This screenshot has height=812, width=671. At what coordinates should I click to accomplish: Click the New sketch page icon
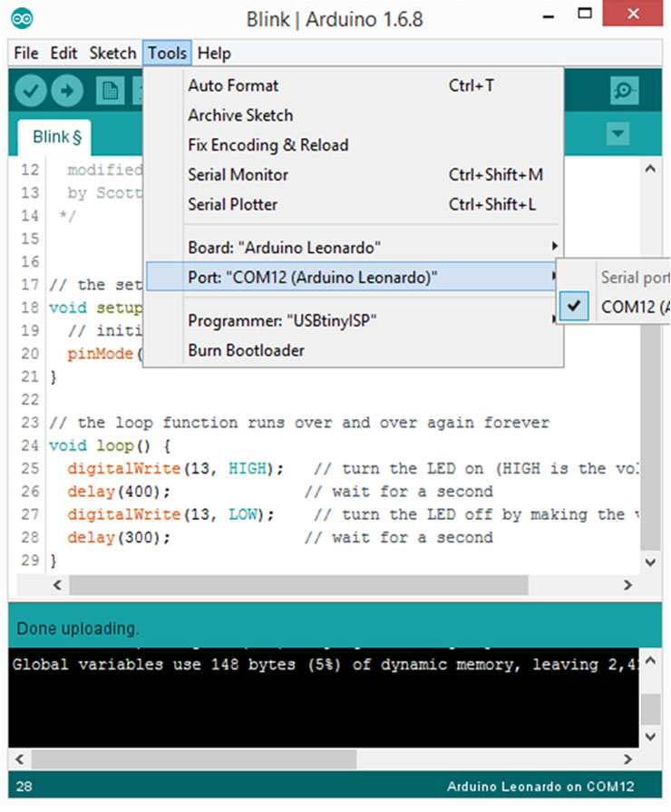pos(110,91)
